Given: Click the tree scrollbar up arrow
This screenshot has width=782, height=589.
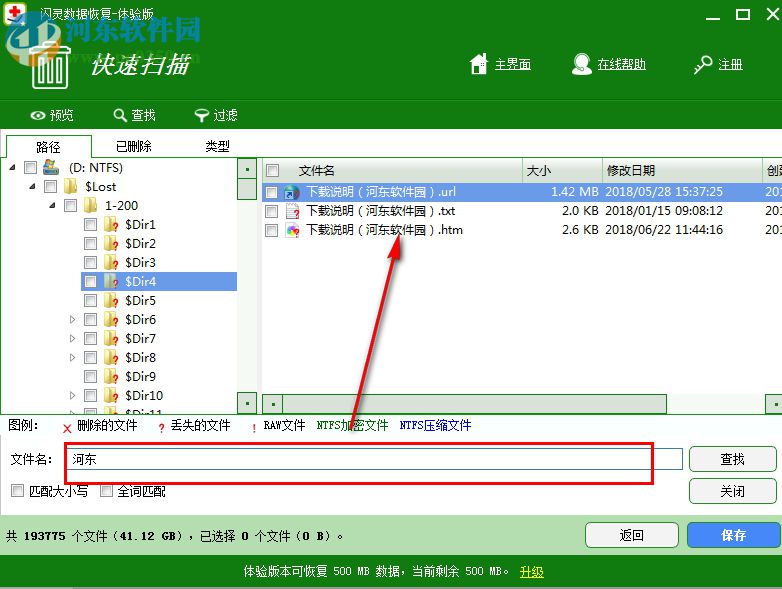Looking at the screenshot, I should 247,169.
